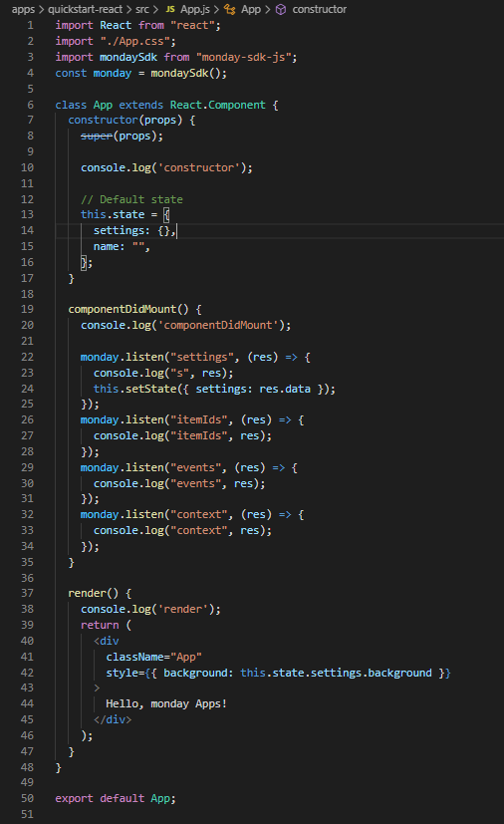Select the constructor breadcrumb item
This screenshot has width=504, height=824.
[x=320, y=9]
